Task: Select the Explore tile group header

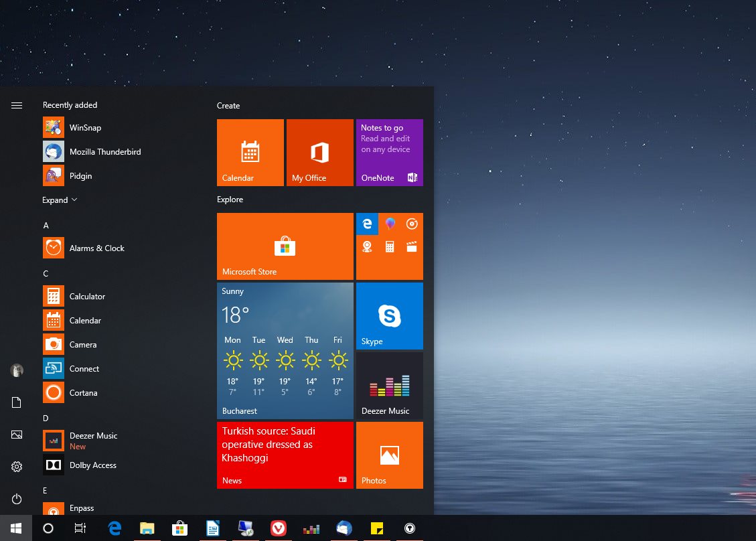Action: tap(230, 199)
